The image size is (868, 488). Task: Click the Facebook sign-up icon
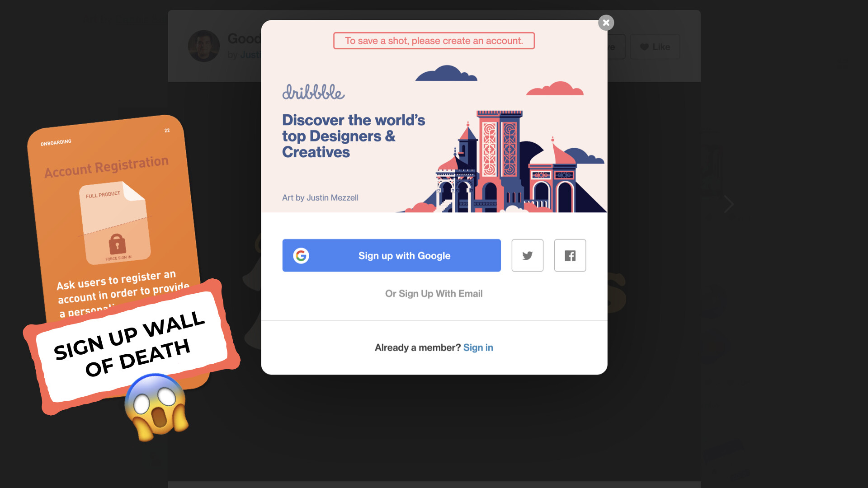[570, 255]
